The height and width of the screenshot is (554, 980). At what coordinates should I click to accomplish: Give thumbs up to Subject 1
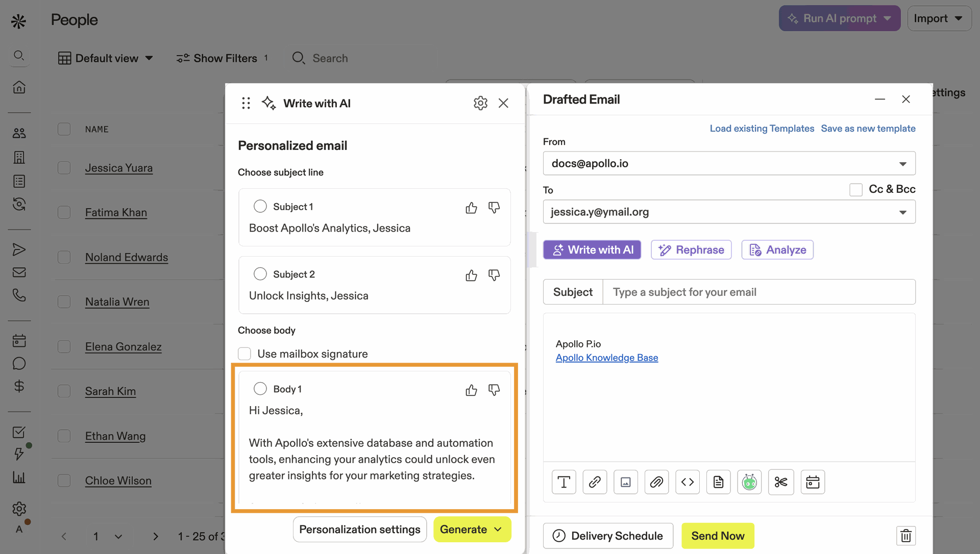(x=471, y=208)
